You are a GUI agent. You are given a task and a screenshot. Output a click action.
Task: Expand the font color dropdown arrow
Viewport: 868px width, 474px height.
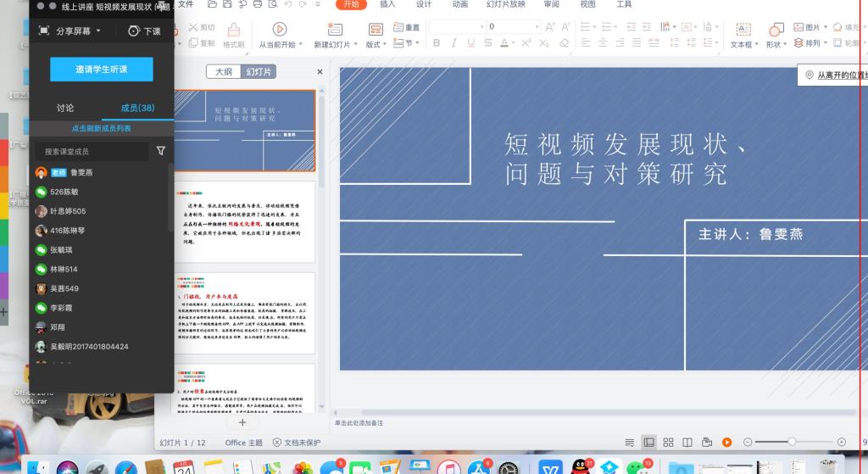[513, 42]
